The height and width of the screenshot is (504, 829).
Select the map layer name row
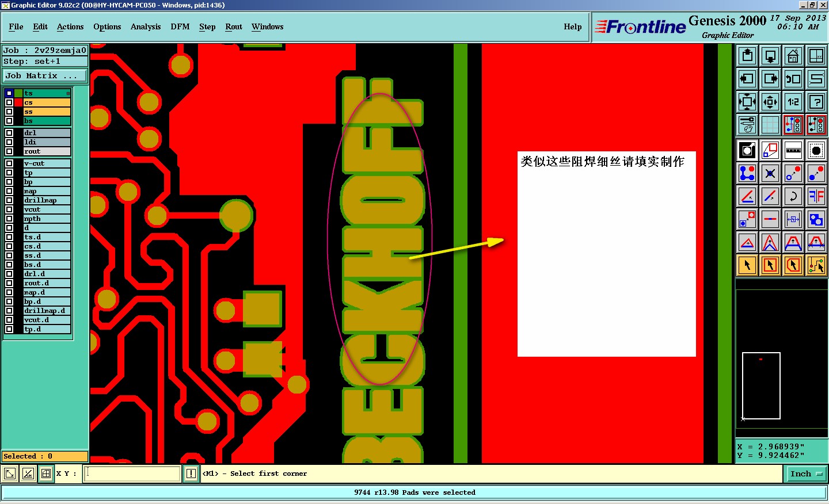47,191
